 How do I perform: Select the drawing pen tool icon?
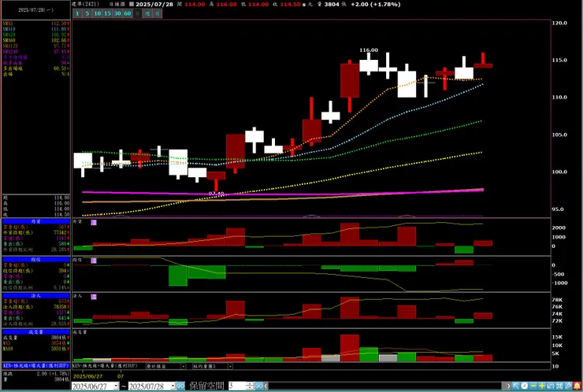(x=568, y=386)
